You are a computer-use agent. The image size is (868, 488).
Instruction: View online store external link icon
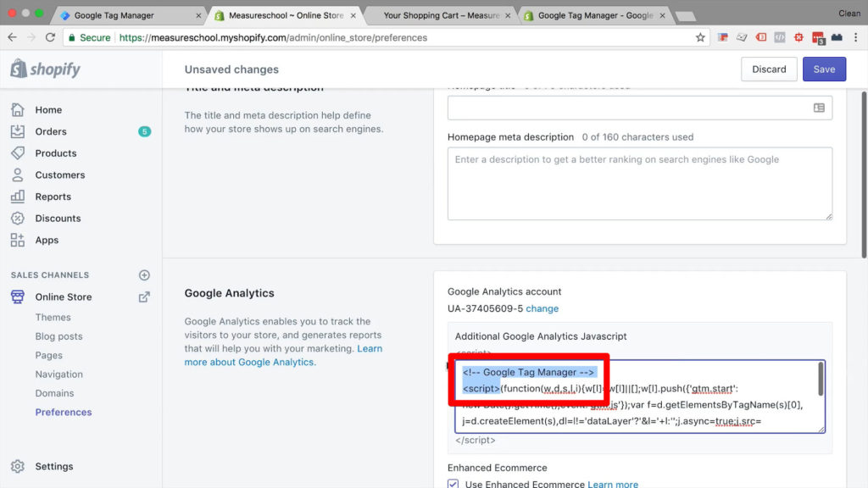[144, 297]
